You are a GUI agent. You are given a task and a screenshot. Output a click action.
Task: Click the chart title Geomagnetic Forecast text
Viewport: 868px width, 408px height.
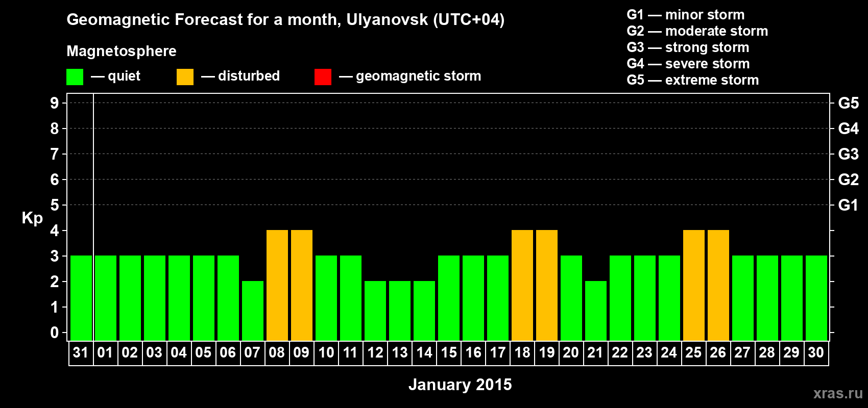tap(285, 20)
